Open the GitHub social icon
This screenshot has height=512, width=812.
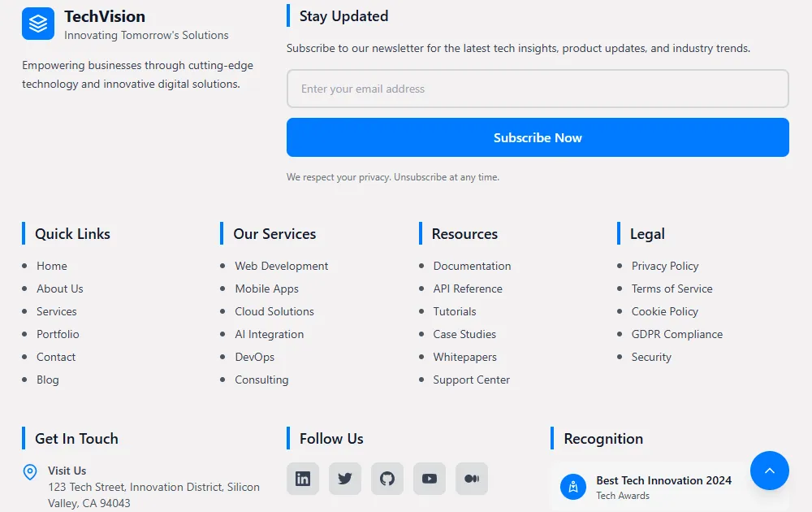(387, 479)
